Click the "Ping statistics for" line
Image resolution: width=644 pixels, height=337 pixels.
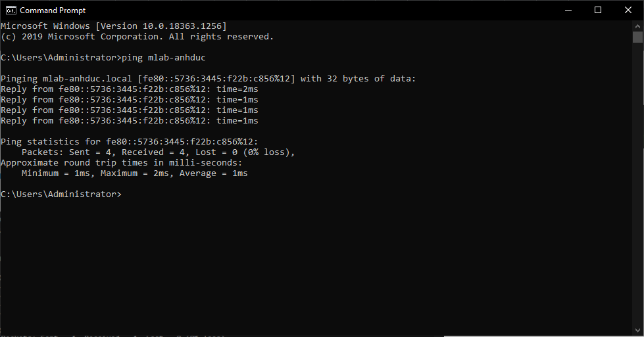130,141
